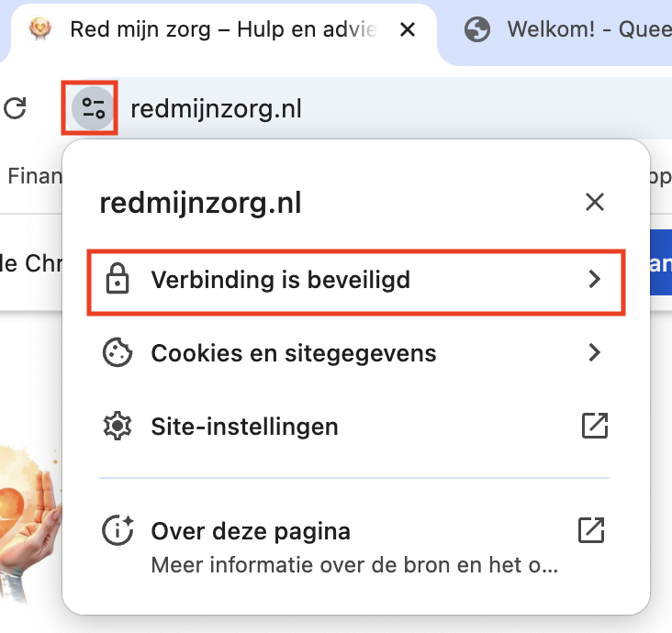Click the cookie icon in the popup

click(x=117, y=353)
